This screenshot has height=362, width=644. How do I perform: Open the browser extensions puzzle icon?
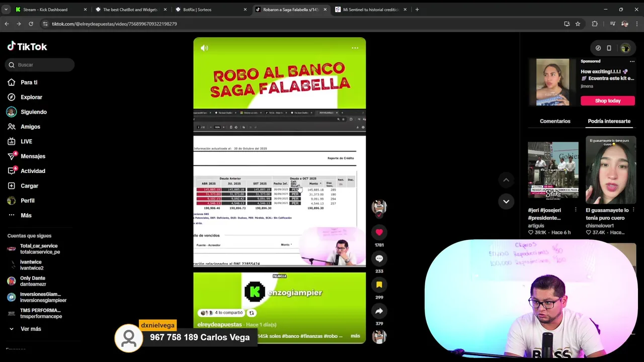point(595,24)
